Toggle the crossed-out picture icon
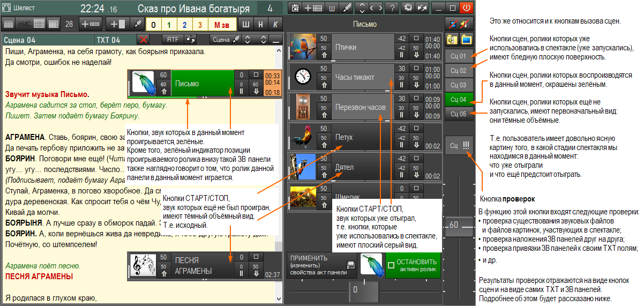Screen dimensions: 644x306 coord(452,24)
